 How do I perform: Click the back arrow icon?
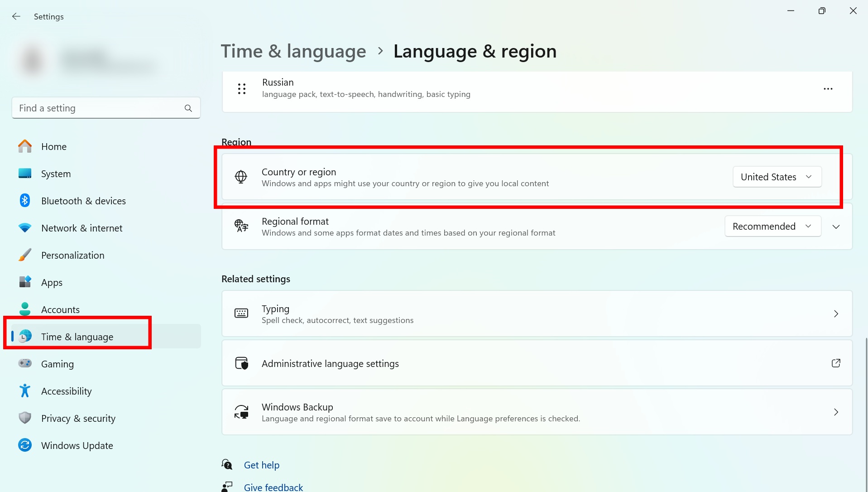click(x=16, y=16)
